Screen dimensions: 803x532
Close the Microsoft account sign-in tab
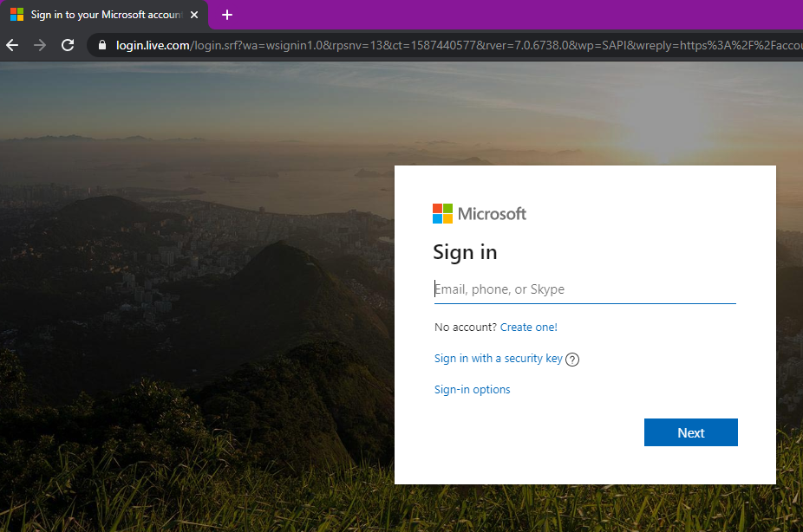pos(194,15)
